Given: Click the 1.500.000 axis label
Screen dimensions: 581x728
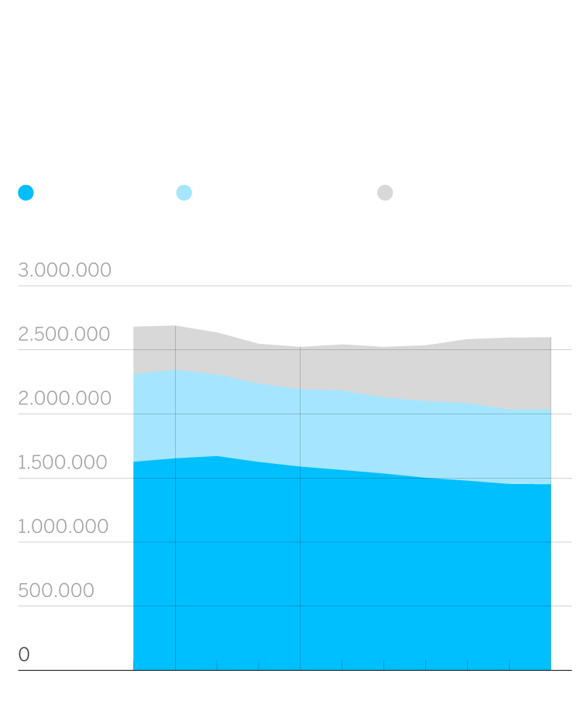Looking at the screenshot, I should (x=63, y=463).
